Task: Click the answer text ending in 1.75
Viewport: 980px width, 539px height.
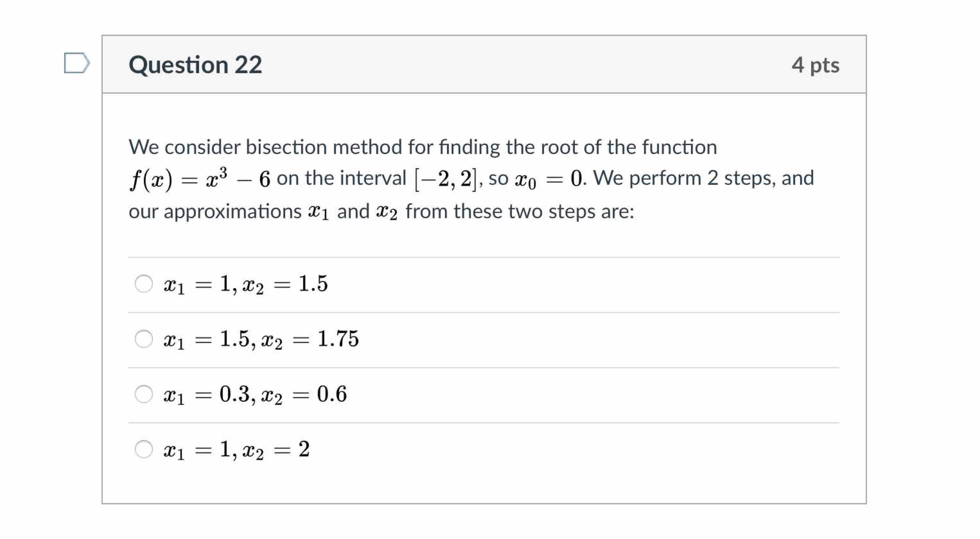Action: [261, 339]
